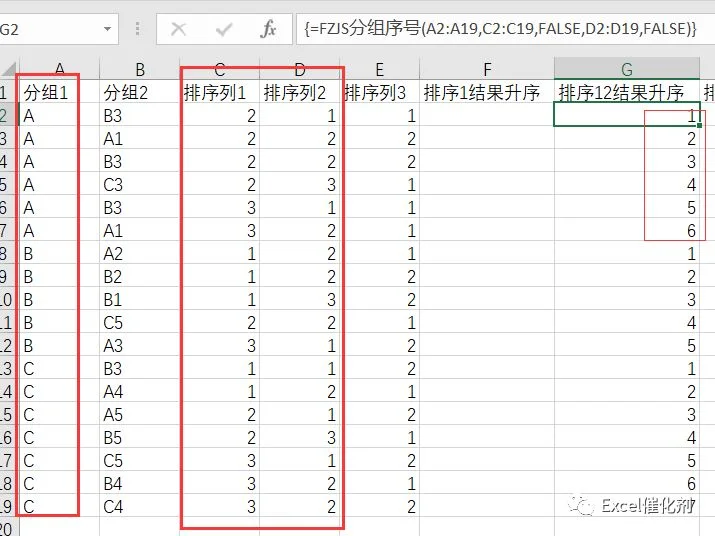715x536 pixels.
Task: Click the fill handle of cell G2
Action: (x=699, y=125)
